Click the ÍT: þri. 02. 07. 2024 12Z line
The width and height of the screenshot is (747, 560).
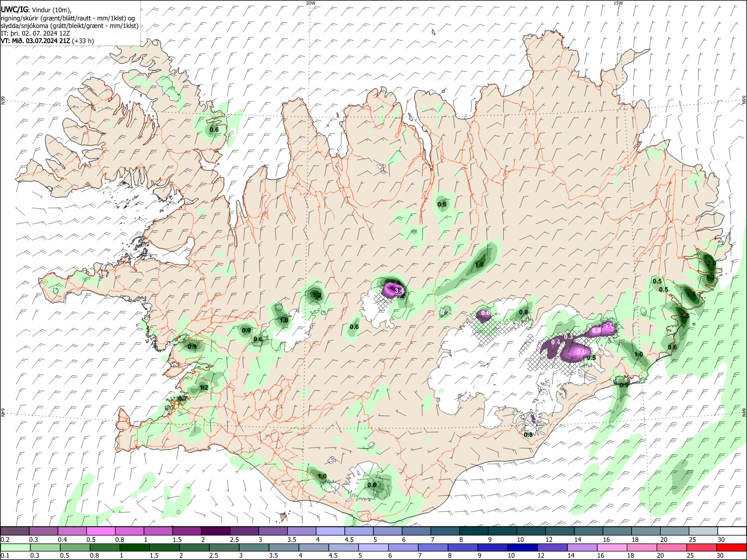tap(35, 33)
